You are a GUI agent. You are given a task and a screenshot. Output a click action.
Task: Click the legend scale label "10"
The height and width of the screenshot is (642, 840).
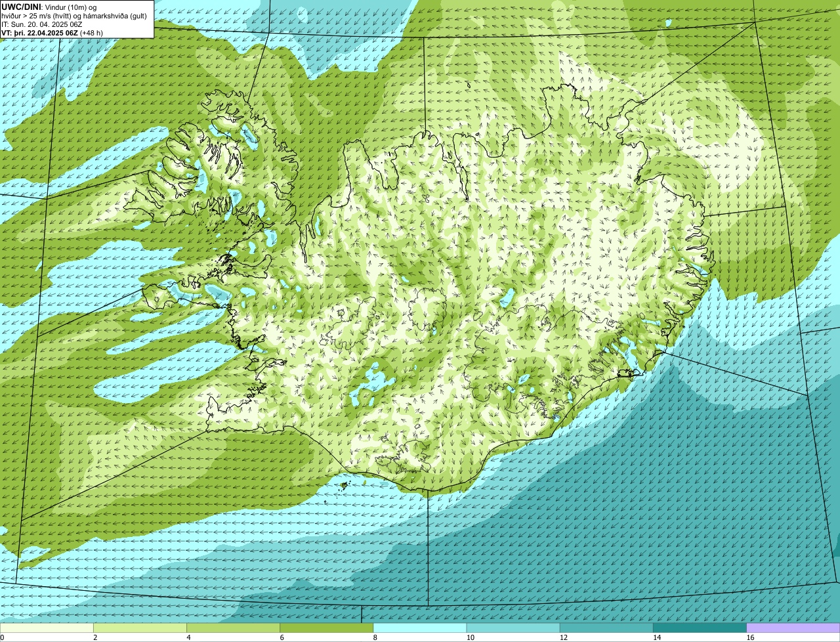point(471,637)
